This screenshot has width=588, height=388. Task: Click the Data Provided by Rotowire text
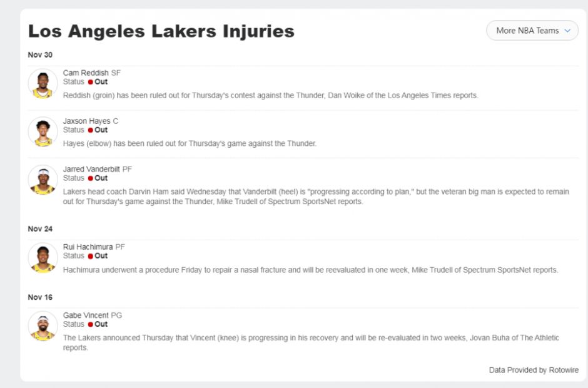pos(534,370)
